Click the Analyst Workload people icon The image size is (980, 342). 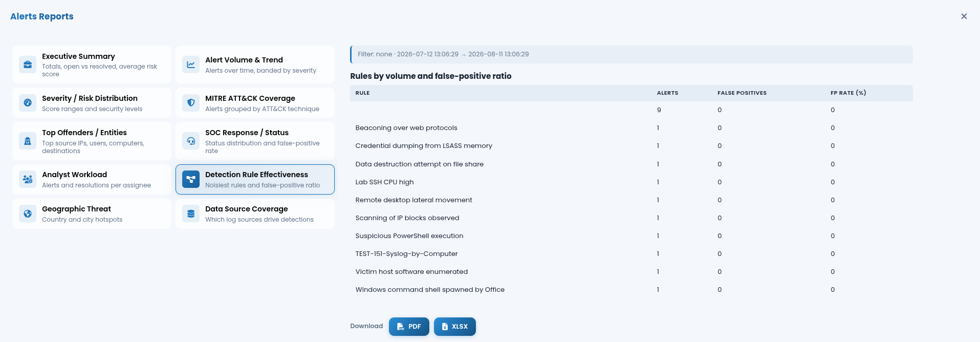pyautogui.click(x=28, y=179)
